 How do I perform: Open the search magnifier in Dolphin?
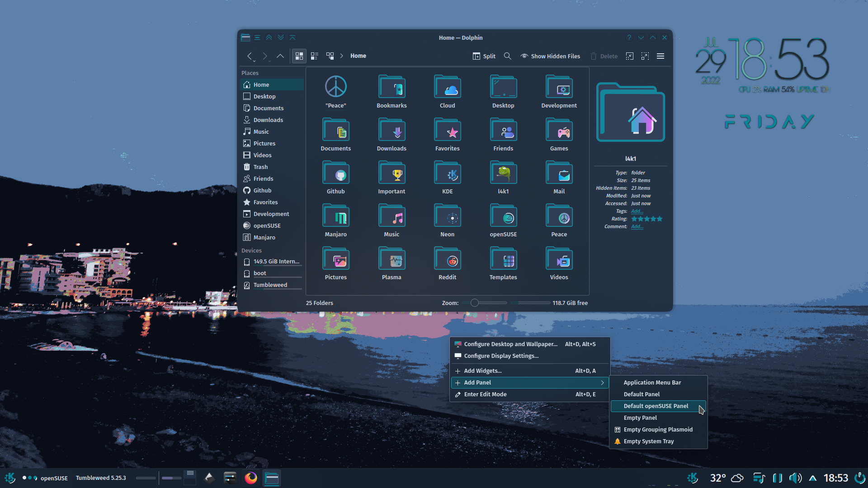pyautogui.click(x=508, y=56)
